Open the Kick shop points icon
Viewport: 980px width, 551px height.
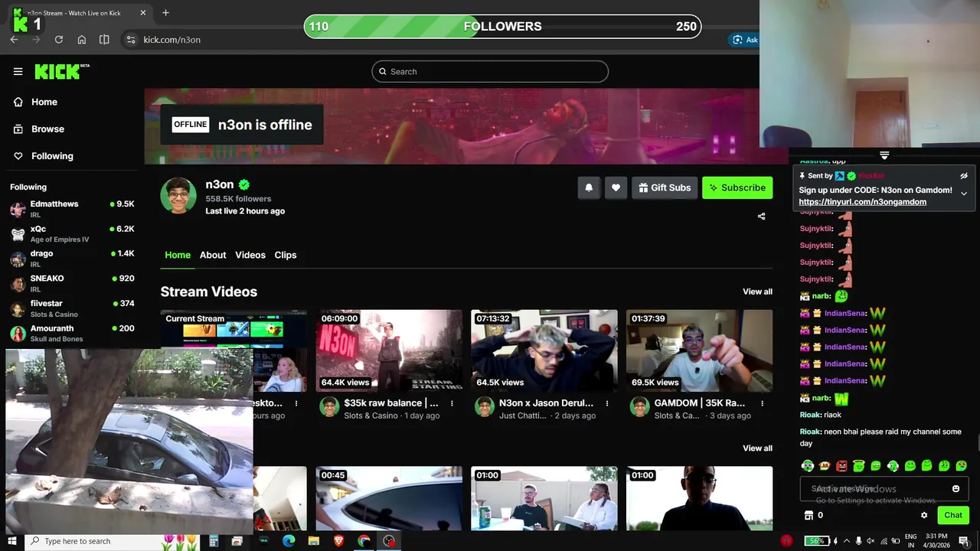[x=808, y=515]
